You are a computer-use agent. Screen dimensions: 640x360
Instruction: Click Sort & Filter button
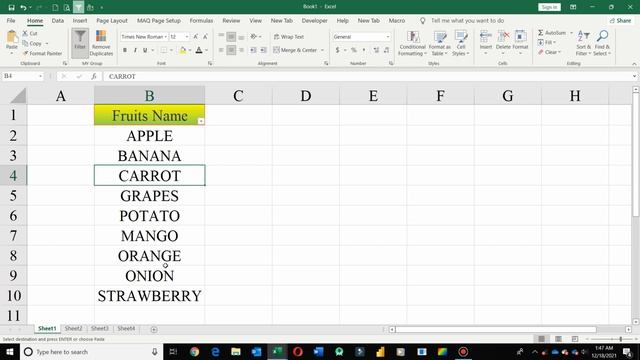click(584, 43)
